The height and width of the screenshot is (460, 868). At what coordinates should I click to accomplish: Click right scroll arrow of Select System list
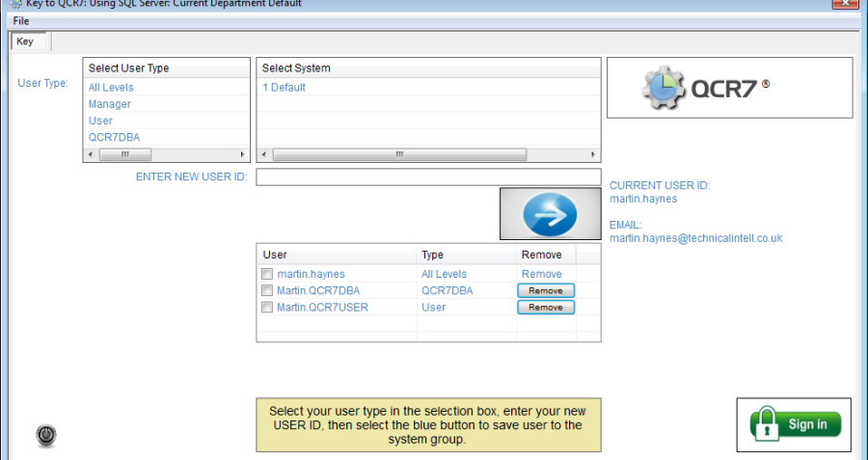coord(592,155)
